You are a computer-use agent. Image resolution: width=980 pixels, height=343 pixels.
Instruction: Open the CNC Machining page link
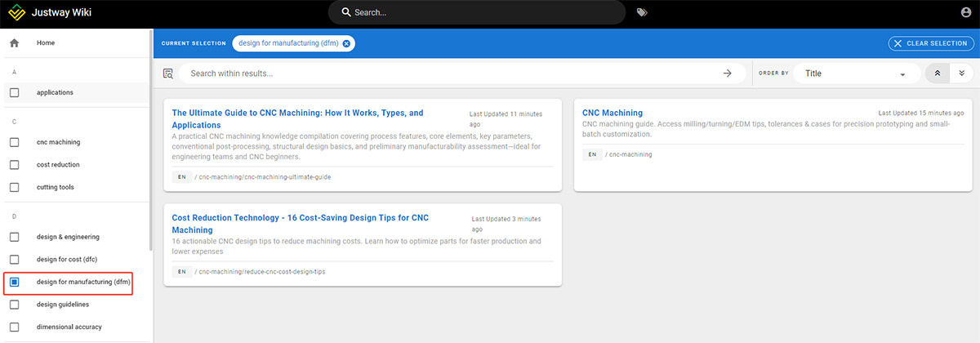(612, 113)
